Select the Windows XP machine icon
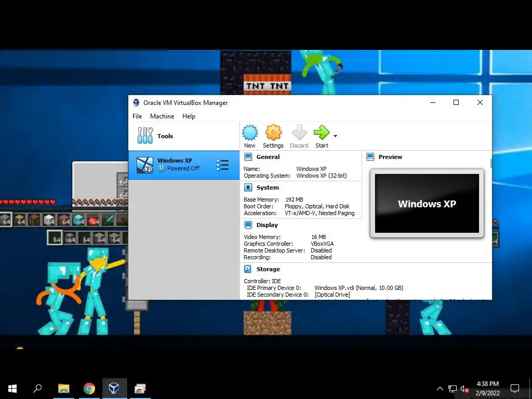The image size is (532, 399). pos(145,165)
